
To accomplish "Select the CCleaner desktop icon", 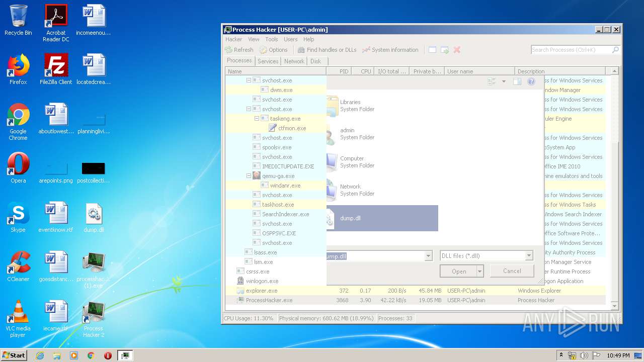I will click(x=18, y=266).
